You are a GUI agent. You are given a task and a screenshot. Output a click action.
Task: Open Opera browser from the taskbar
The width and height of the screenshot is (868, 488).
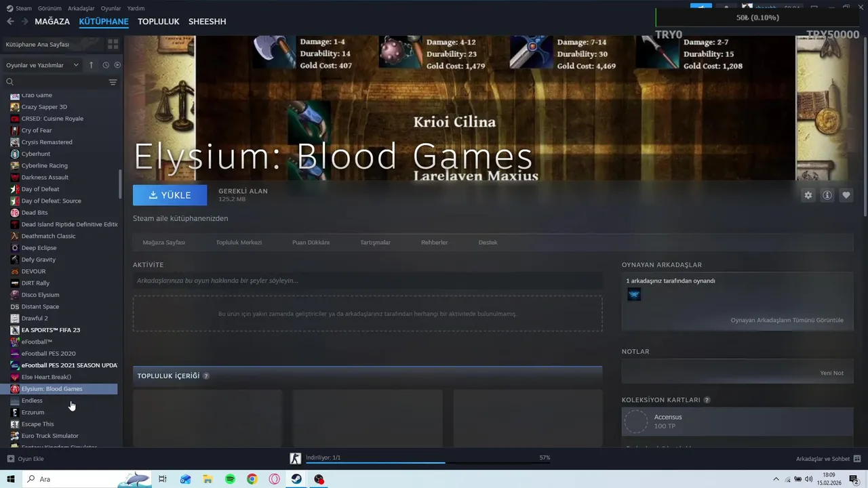(275, 479)
